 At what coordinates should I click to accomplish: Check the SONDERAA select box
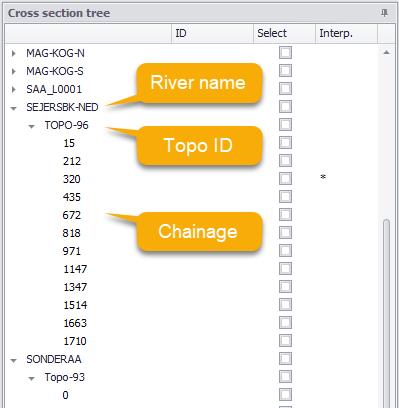[285, 359]
